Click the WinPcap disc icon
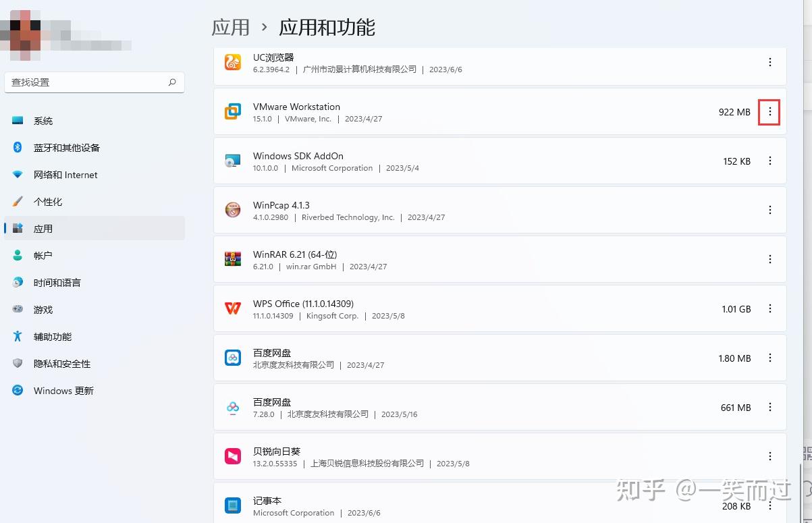Screen dimensions: 812x523 coord(233,210)
